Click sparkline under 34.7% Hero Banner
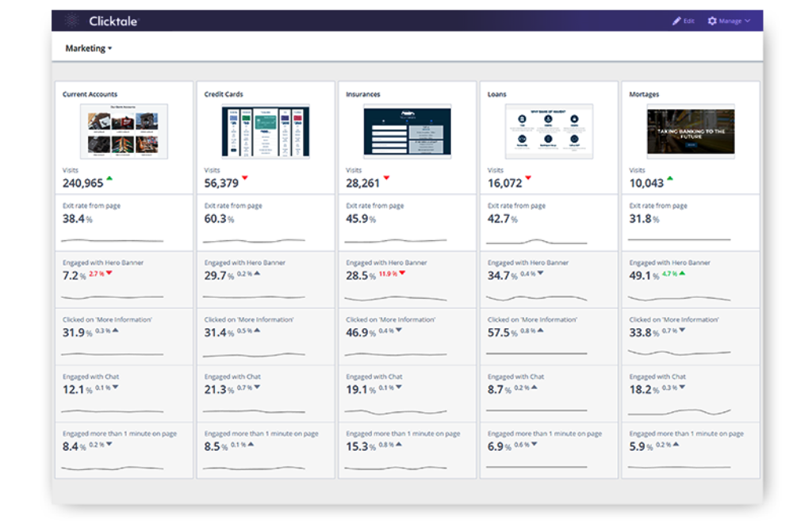 [537, 298]
